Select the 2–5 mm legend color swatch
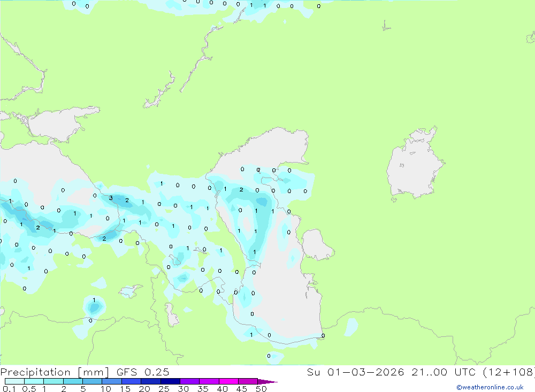Viewport: 535px width, 392px height. coord(73,381)
